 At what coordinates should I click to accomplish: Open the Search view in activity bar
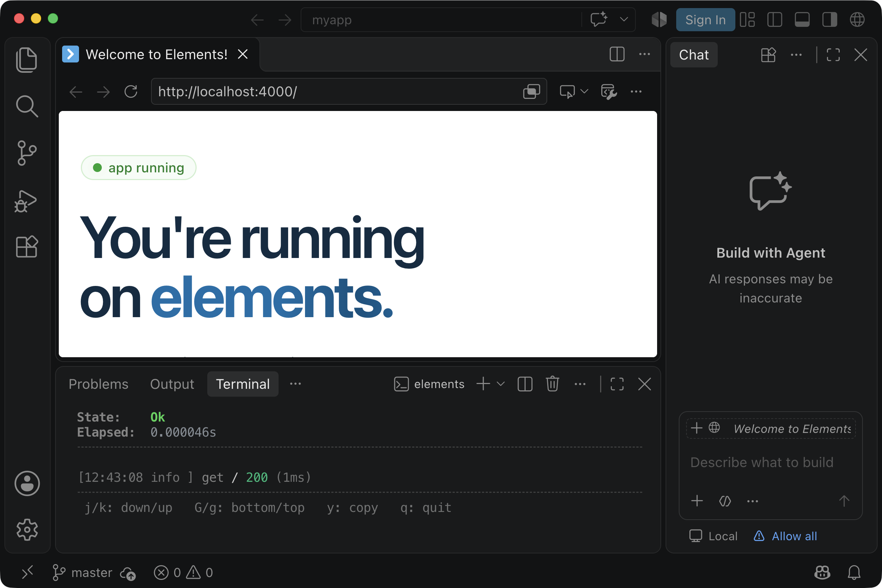coord(26,106)
